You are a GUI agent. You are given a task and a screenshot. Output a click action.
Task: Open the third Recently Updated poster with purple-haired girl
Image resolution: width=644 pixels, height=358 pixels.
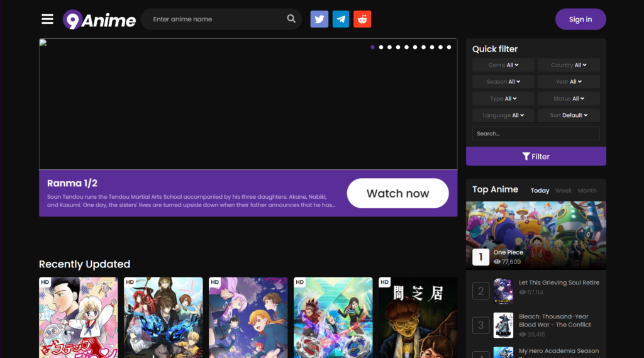(248, 317)
